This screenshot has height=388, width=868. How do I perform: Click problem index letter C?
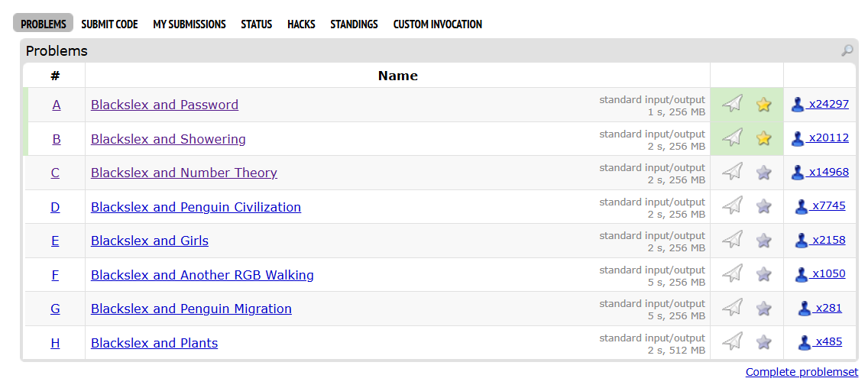pos(55,173)
